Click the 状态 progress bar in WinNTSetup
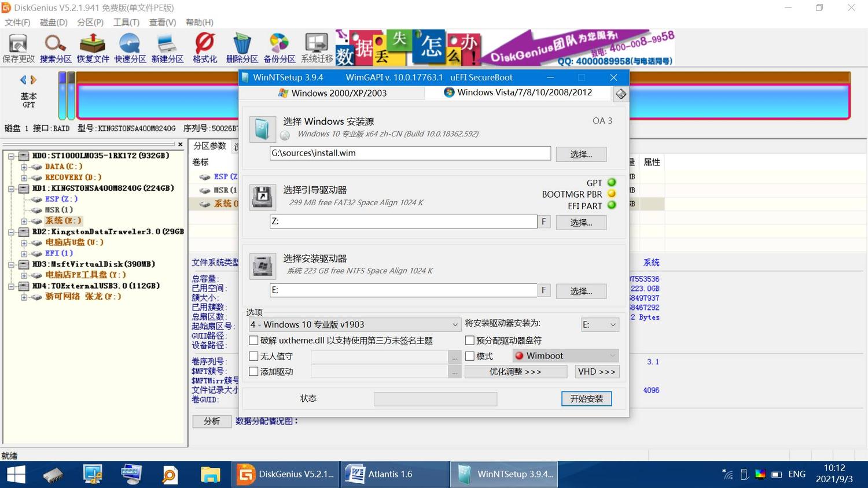Image resolution: width=868 pixels, height=488 pixels. pos(435,399)
